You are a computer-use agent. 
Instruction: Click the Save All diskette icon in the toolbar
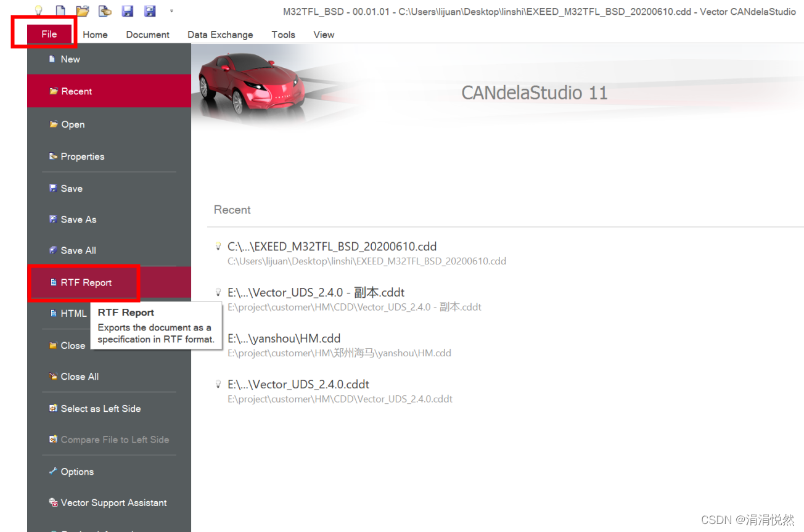coord(150,10)
